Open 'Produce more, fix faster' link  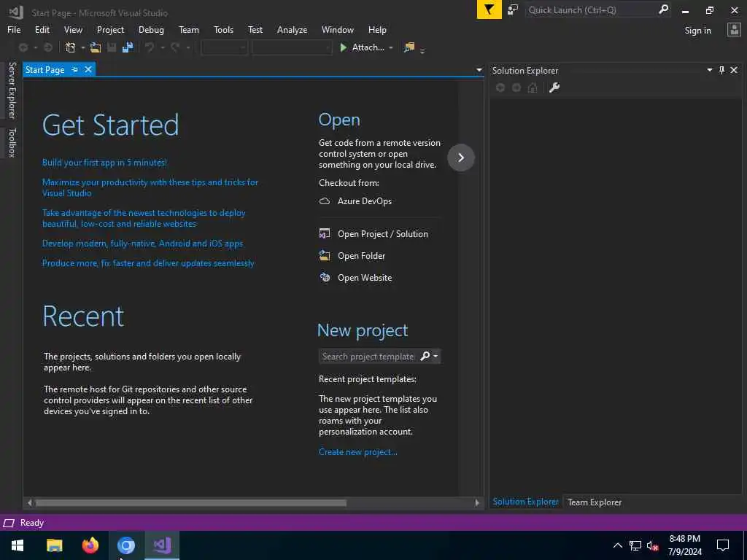point(148,262)
